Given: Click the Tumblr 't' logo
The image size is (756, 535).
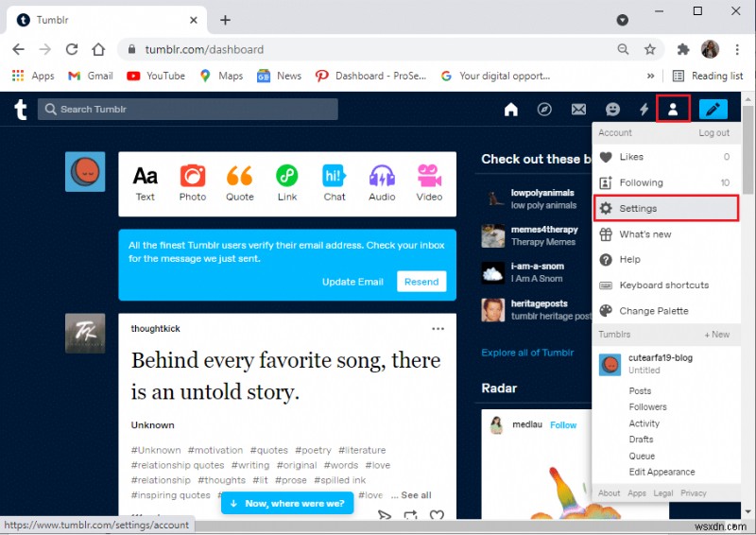Looking at the screenshot, I should (20, 110).
